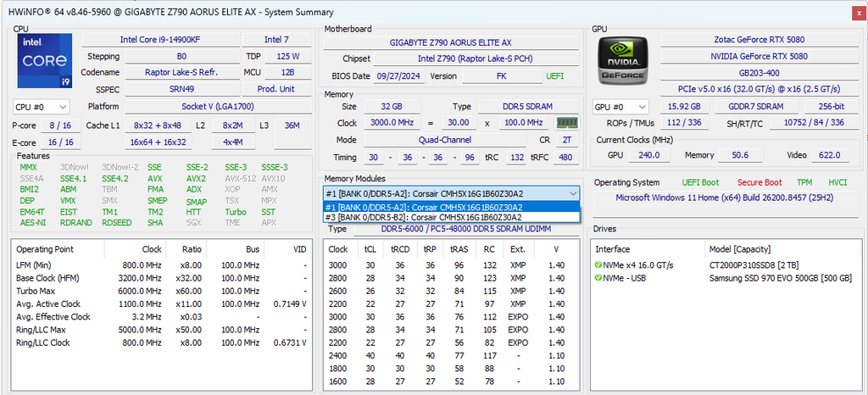
Task: Click the PCIe v5.0 x16 link field
Action: coord(759,89)
